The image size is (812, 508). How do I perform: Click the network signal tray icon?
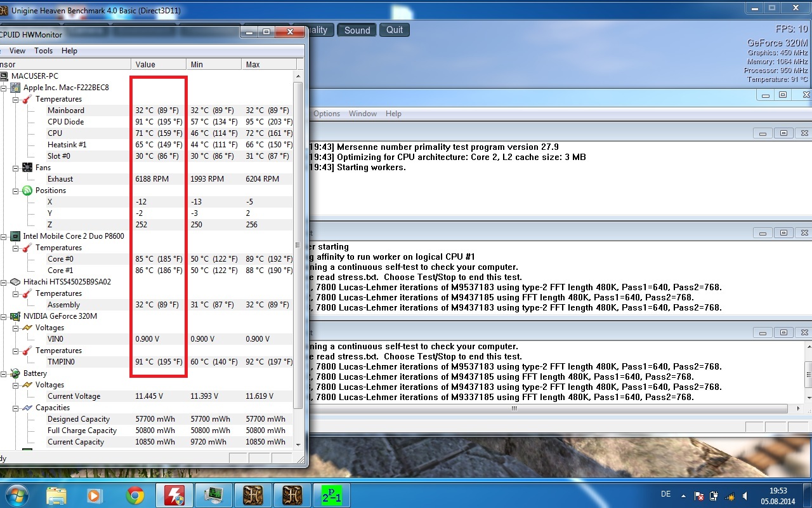[x=730, y=495]
